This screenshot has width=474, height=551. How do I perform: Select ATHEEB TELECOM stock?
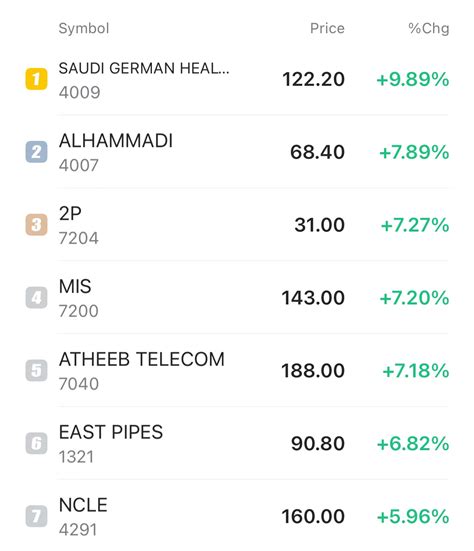tap(237, 370)
